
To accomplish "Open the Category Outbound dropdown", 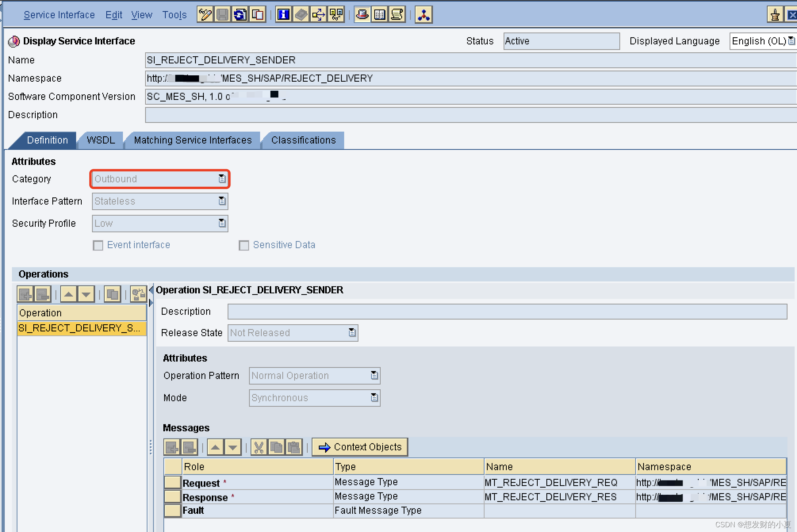I will coord(222,179).
